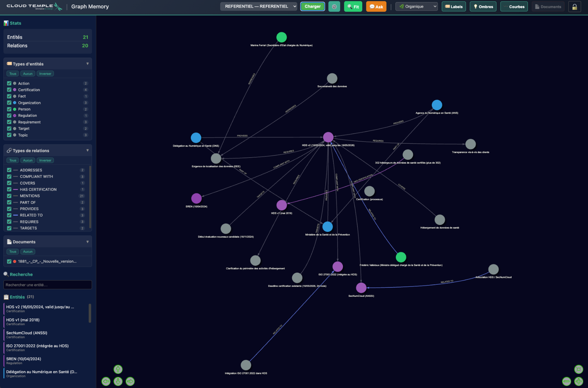Screen dimensions: 588x388
Task: Toggle the 1881_-_CP document checkbox
Action: click(x=9, y=262)
